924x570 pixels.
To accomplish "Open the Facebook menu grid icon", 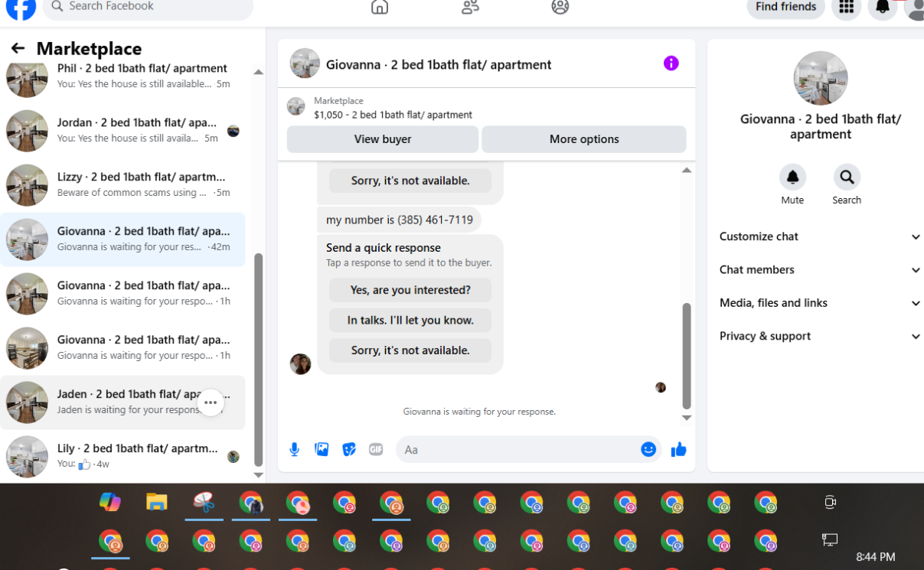I will [846, 8].
